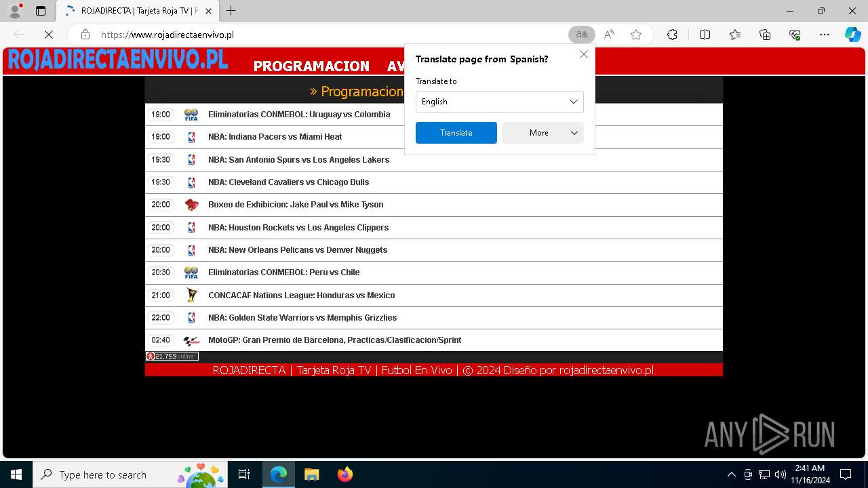Open Browser essentials icon
This screenshot has width=868, height=488.
[795, 35]
